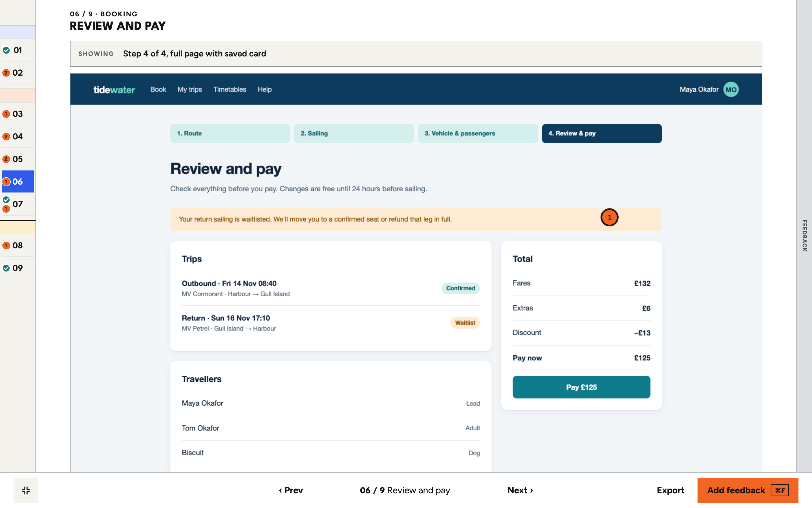Go to screen 01 in sidebar
The image size is (812, 508).
[x=17, y=50]
